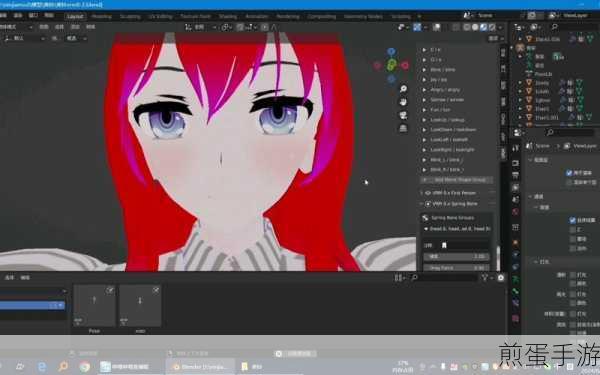600x375 pixels.
Task: Open the Output properties tab
Action: (x=515, y=175)
